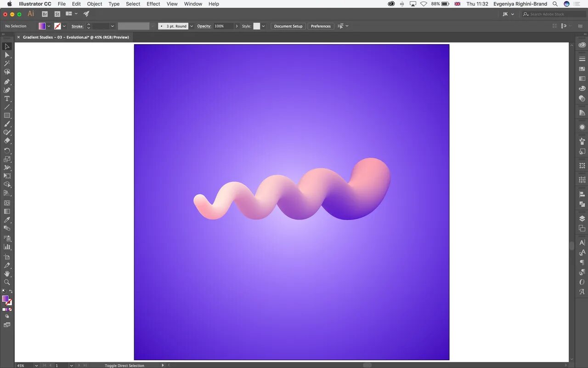This screenshot has width=588, height=368.
Task: Open the fill color dropdown in control bar
Action: pyautogui.click(x=49, y=26)
